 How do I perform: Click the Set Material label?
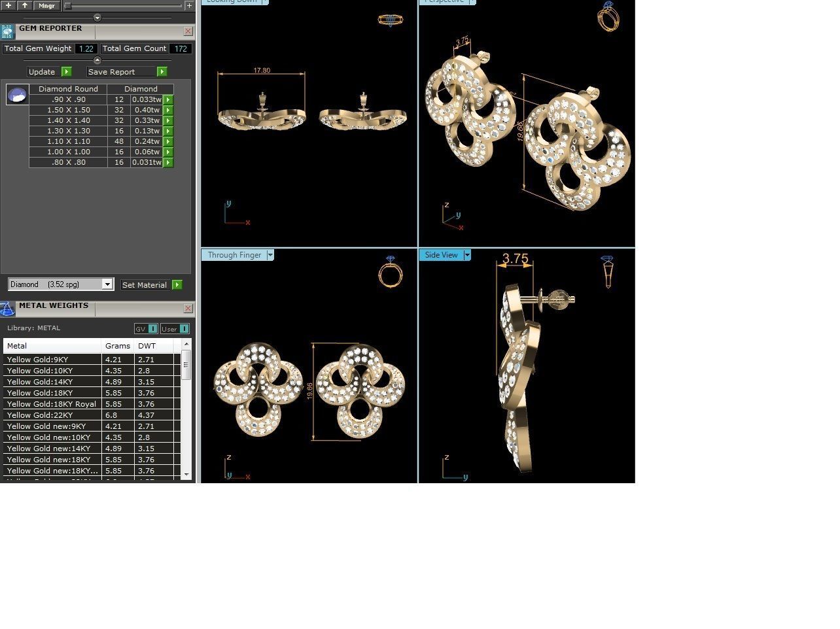pos(145,285)
